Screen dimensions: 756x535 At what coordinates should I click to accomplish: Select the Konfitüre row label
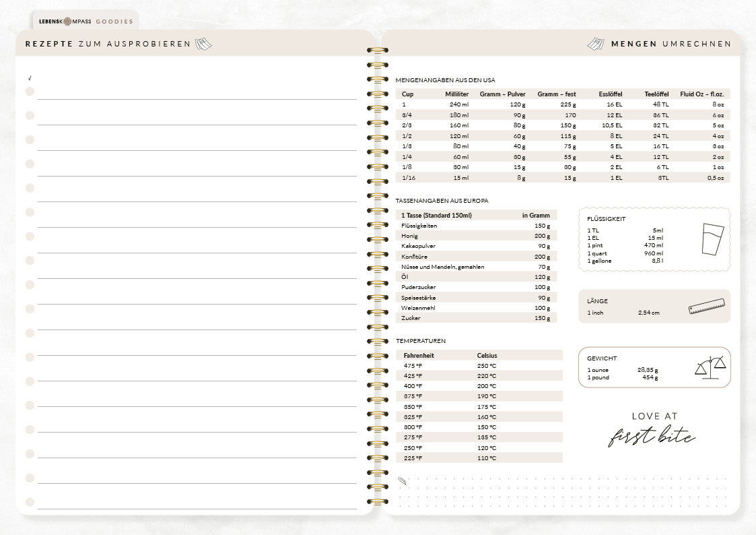[414, 257]
